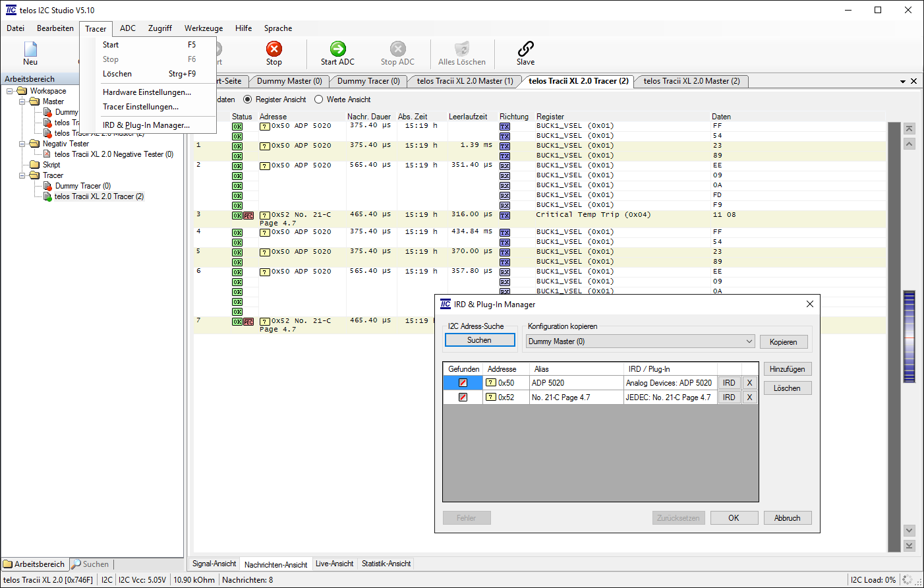This screenshot has height=588, width=924.
Task: Select the Register Ansicht radio button
Action: pyautogui.click(x=248, y=100)
